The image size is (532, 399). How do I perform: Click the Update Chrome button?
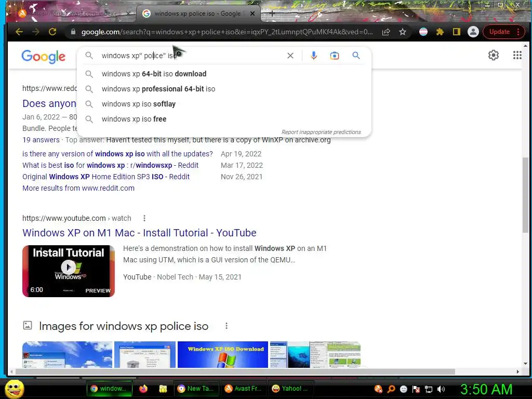[x=499, y=32]
